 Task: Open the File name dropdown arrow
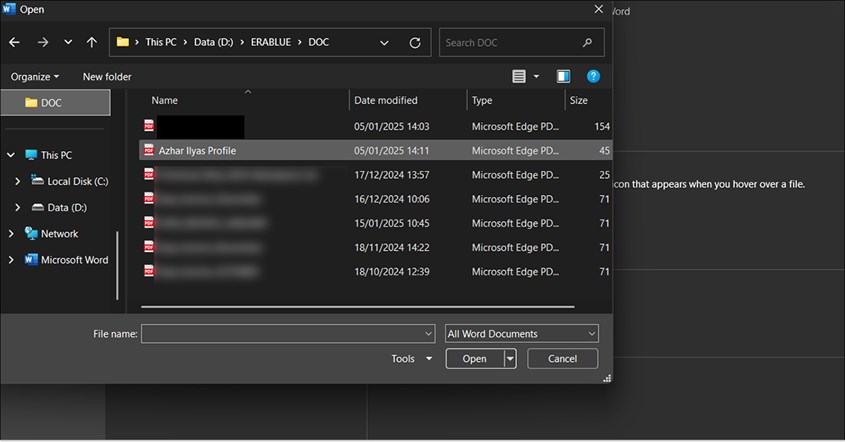(428, 334)
